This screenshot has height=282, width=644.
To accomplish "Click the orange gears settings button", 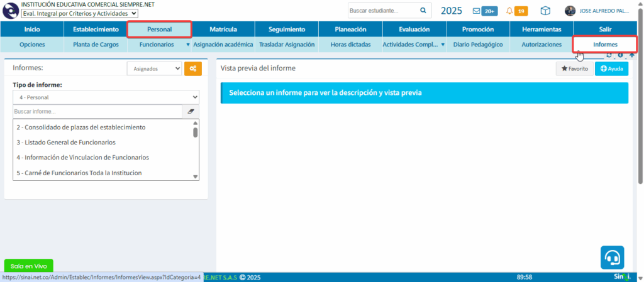I will 193,69.
